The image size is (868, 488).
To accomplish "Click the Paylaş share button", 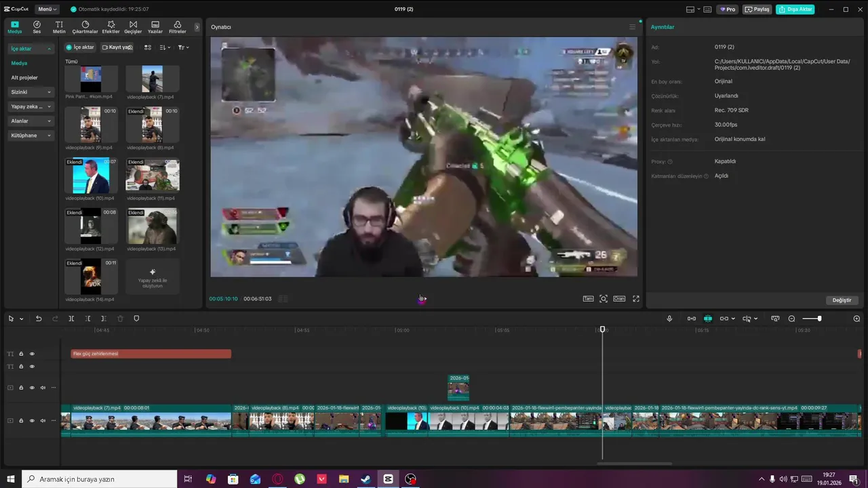I will (x=757, y=9).
